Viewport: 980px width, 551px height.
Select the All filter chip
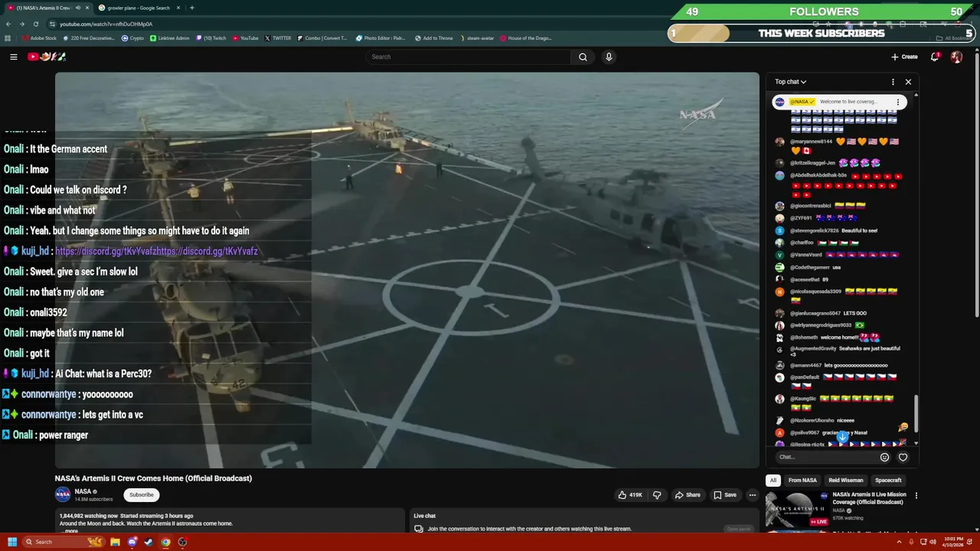click(x=773, y=481)
